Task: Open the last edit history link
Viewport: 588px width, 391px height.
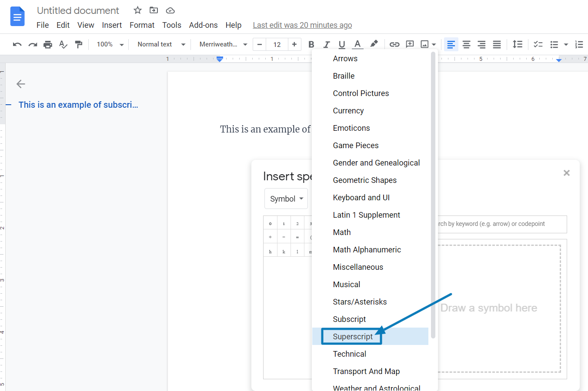Action: click(x=302, y=25)
